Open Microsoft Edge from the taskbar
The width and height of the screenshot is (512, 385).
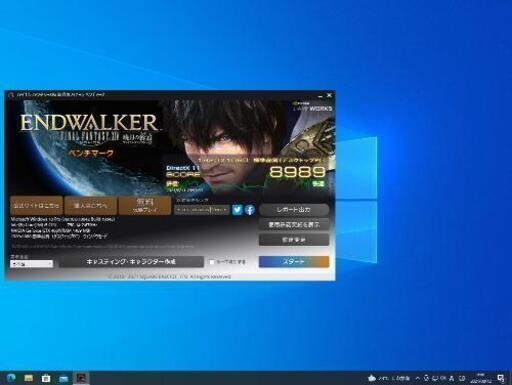(x=11, y=378)
